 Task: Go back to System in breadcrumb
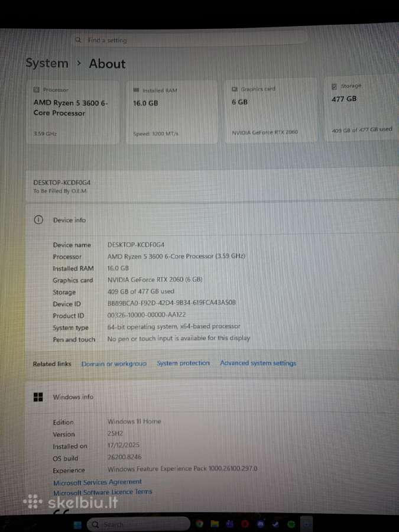(47, 63)
